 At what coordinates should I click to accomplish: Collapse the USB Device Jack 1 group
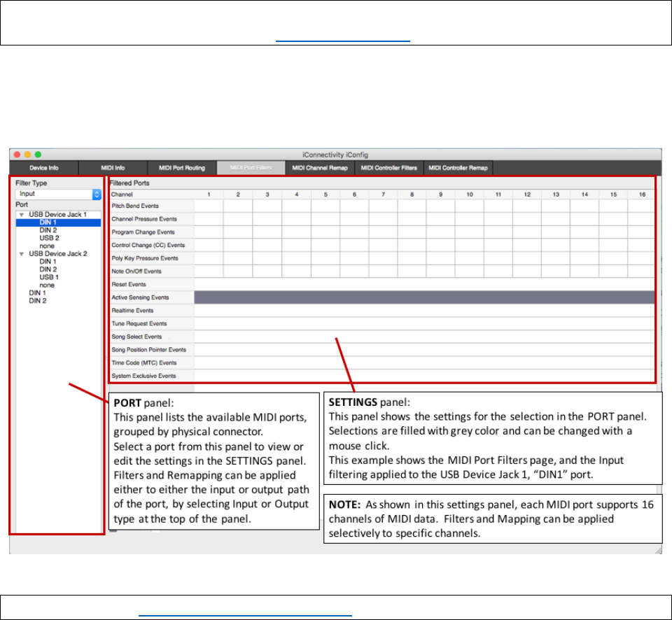22,215
